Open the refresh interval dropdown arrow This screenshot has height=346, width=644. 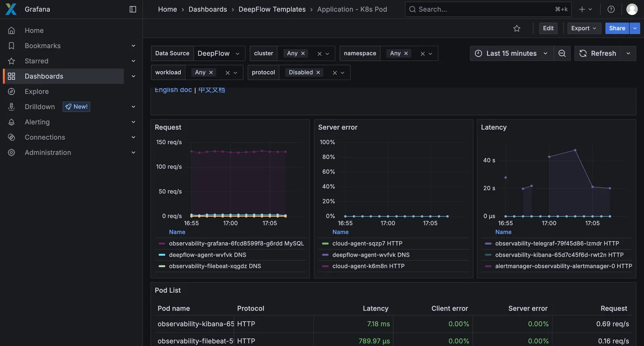tap(628, 54)
